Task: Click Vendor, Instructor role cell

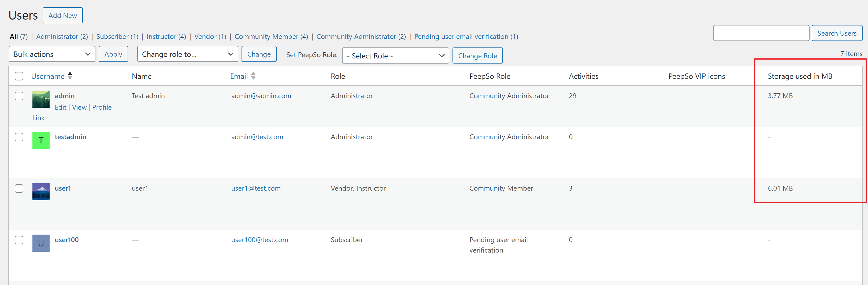Action: (x=358, y=188)
